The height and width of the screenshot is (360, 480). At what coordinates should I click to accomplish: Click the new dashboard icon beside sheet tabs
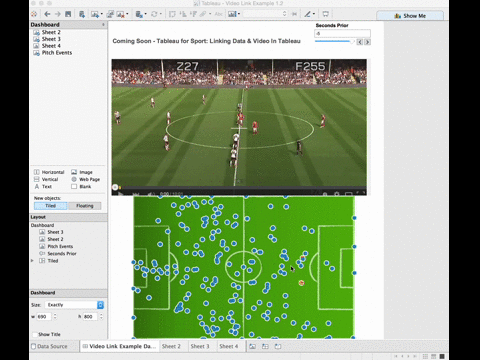tap(265, 346)
